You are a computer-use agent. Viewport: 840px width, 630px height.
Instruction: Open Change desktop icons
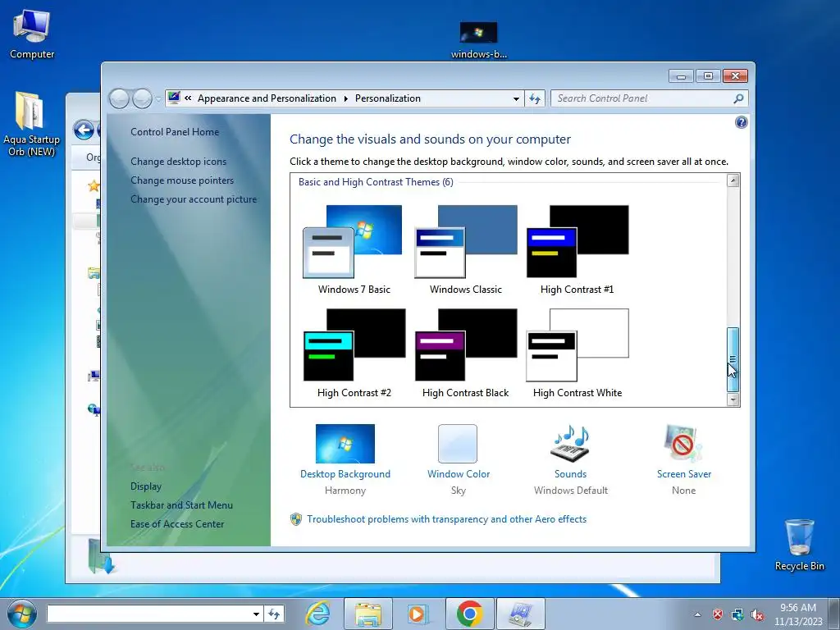click(x=178, y=162)
